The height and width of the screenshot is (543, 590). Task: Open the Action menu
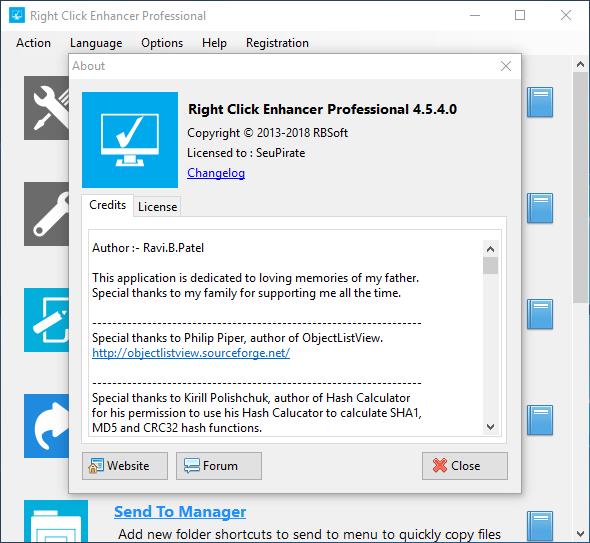33,43
